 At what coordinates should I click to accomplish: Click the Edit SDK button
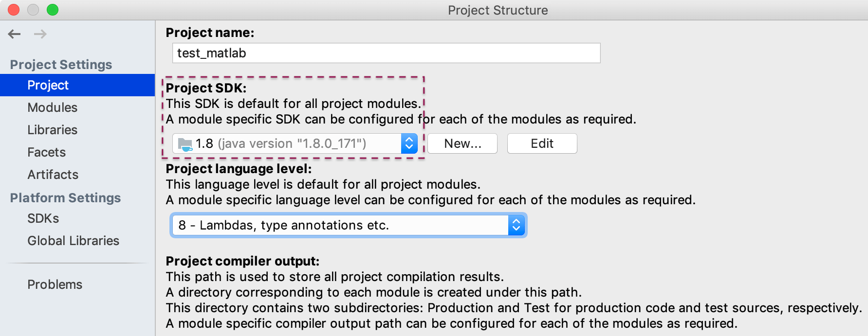(x=542, y=143)
